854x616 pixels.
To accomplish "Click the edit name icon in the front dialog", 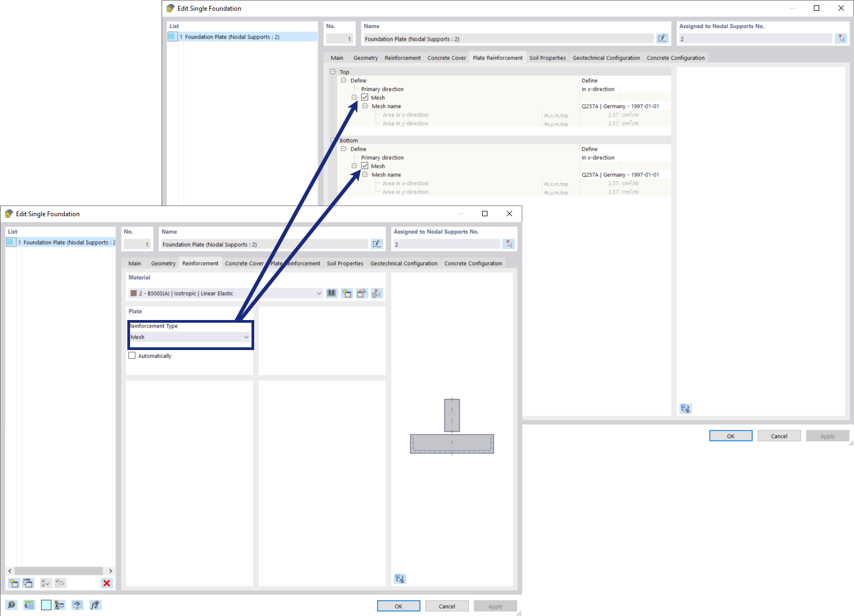I will [x=377, y=244].
